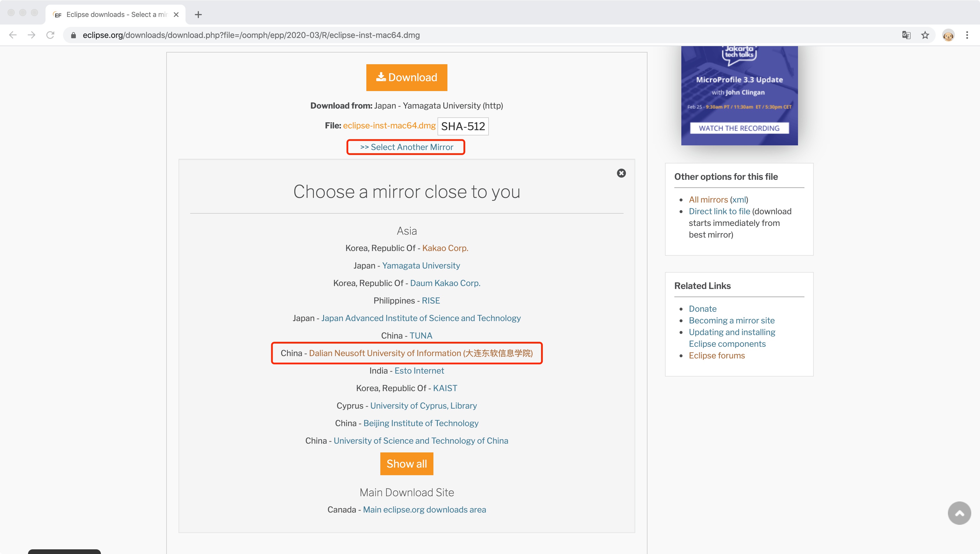Screen dimensions: 980x554
Task: Select the Eclipse downloads tab
Action: tap(115, 15)
